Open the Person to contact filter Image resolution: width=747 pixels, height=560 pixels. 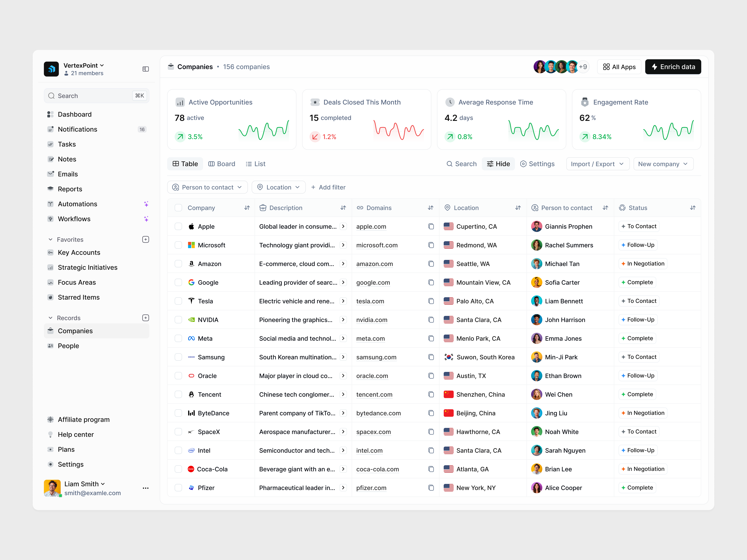coord(207,187)
